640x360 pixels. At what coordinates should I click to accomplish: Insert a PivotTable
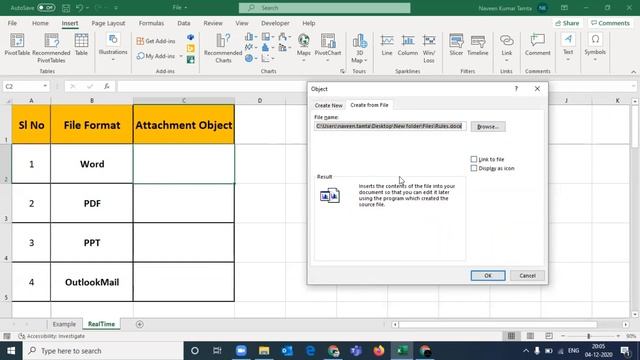[17, 45]
